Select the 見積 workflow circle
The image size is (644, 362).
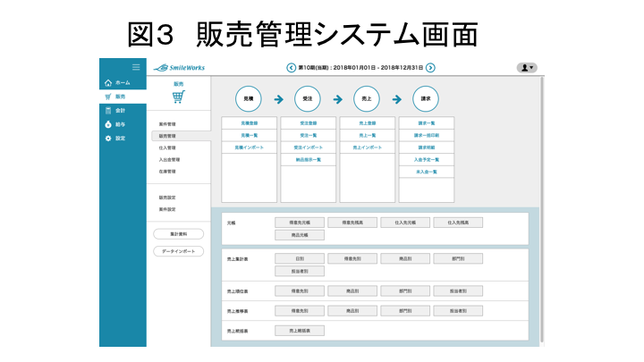(249, 99)
